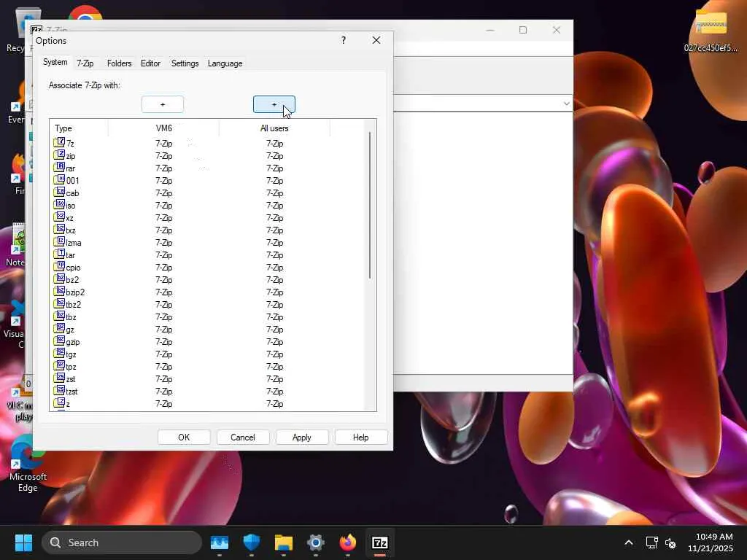
Task: Select the xz file type icon
Action: pyautogui.click(x=59, y=217)
